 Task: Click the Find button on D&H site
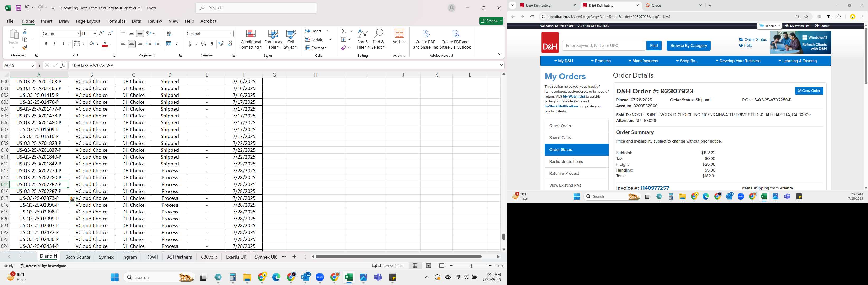point(654,46)
